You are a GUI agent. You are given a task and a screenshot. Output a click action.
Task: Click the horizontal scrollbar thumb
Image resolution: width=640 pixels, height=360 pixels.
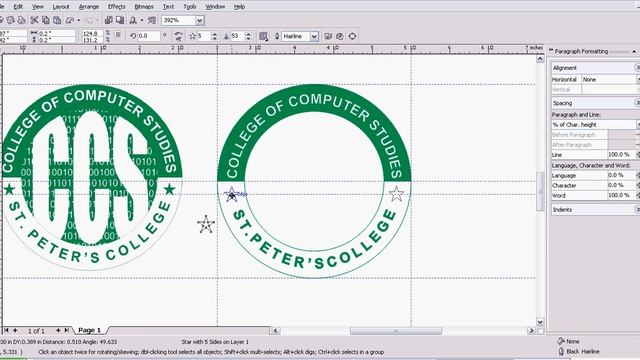tap(396, 331)
